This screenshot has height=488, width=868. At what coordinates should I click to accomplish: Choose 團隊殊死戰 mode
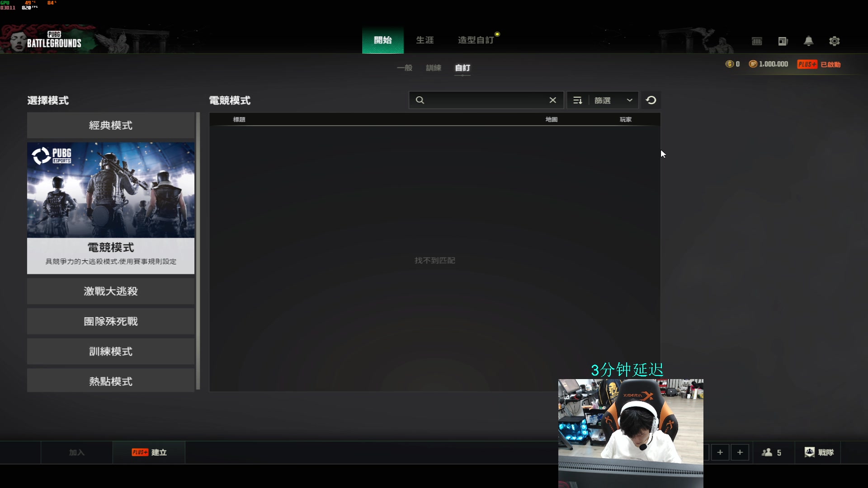111,321
